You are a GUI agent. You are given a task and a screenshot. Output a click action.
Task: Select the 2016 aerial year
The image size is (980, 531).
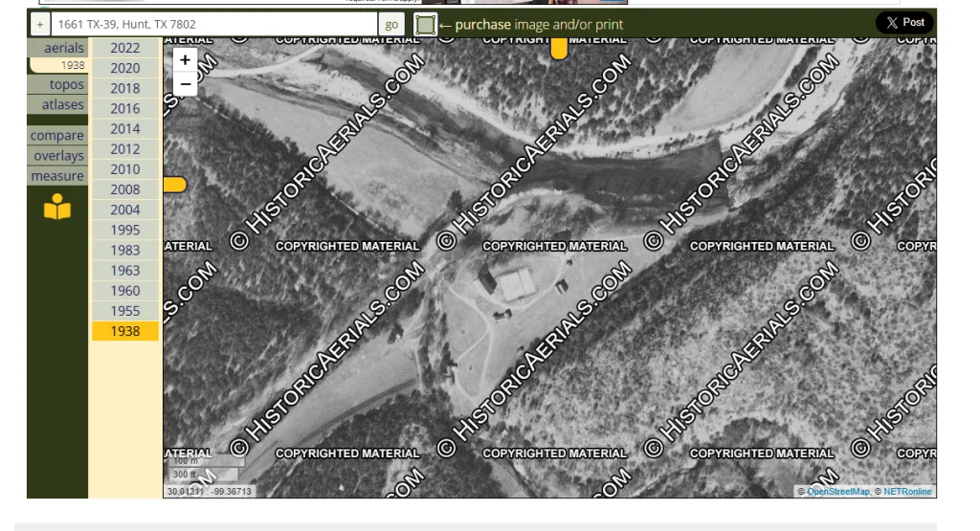coord(125,109)
